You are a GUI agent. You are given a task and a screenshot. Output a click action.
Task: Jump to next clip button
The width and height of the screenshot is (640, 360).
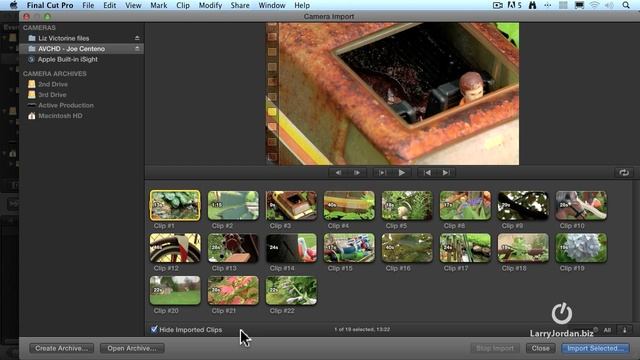click(446, 173)
